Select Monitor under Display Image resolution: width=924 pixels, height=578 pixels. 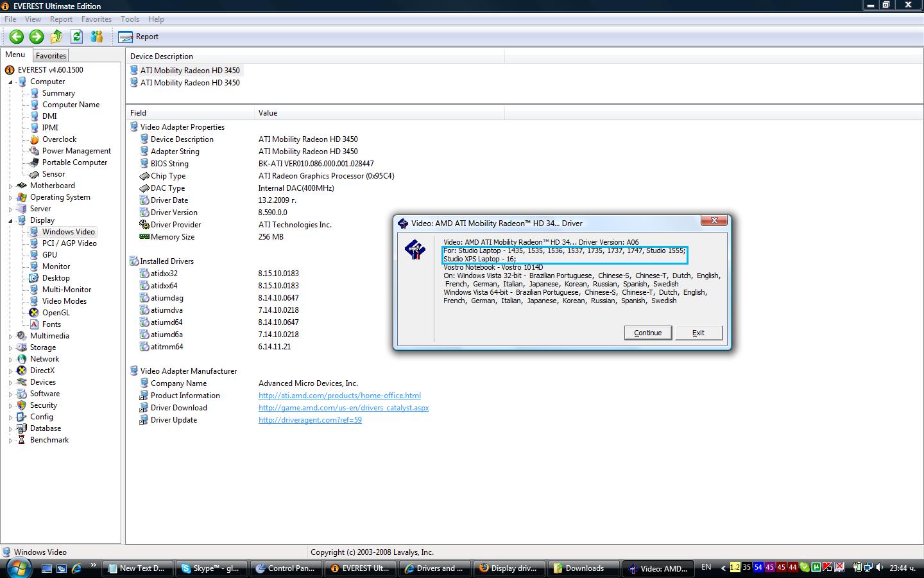pos(56,267)
